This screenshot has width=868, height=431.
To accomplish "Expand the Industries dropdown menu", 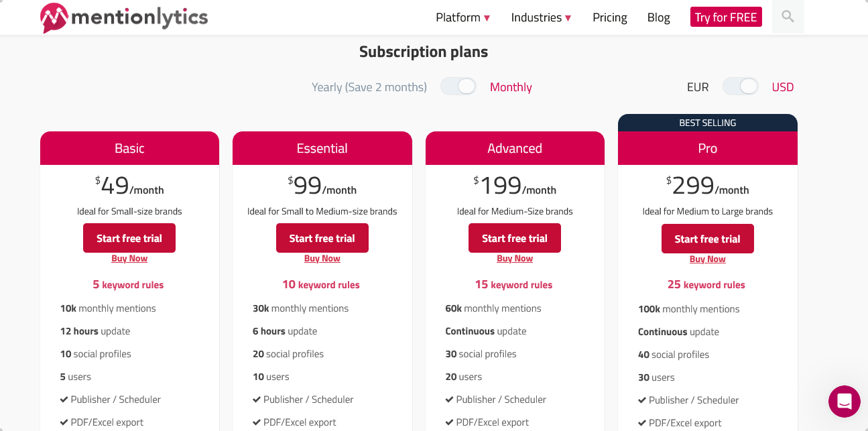I will 541,17.
